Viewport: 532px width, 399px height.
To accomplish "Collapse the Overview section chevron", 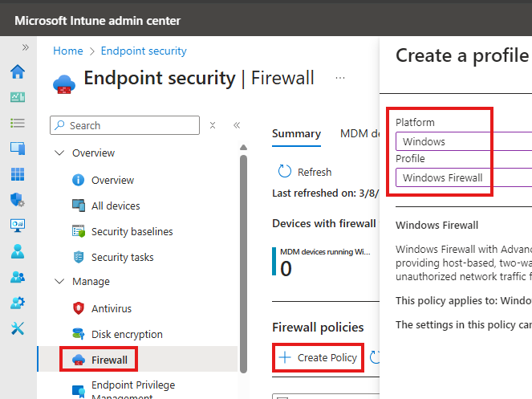I will pos(59,153).
